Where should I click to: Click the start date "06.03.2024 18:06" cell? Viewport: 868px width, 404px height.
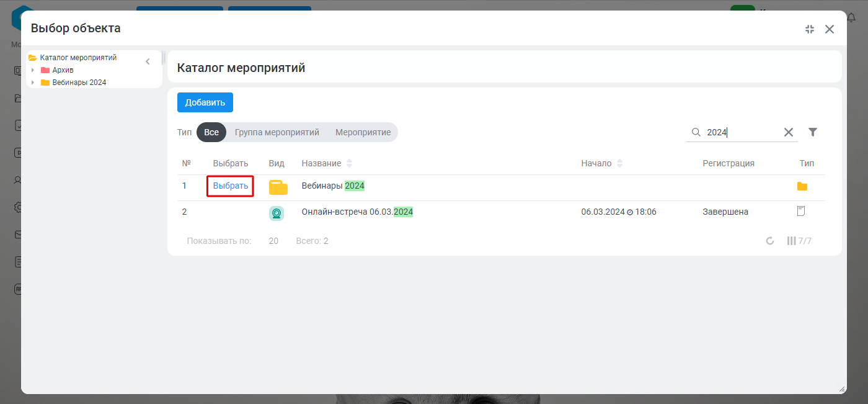[x=619, y=212]
